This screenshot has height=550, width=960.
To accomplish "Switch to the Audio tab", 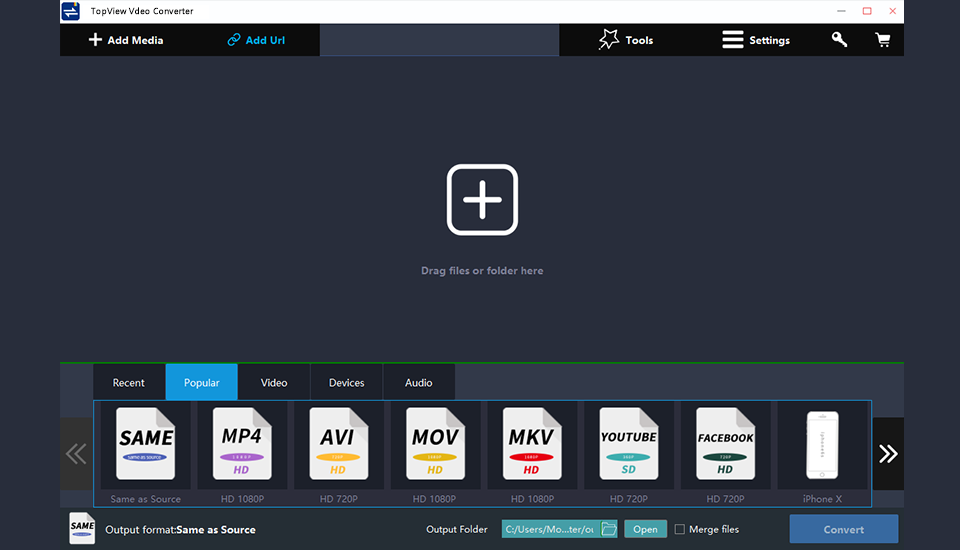I will point(419,382).
